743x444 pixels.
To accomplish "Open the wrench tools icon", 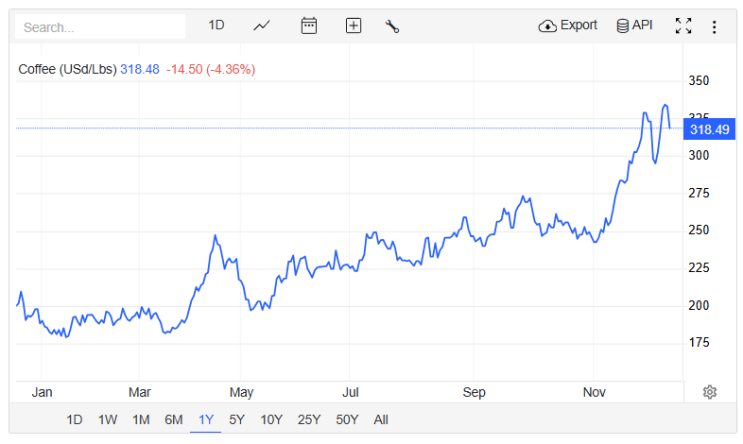I will (x=392, y=26).
